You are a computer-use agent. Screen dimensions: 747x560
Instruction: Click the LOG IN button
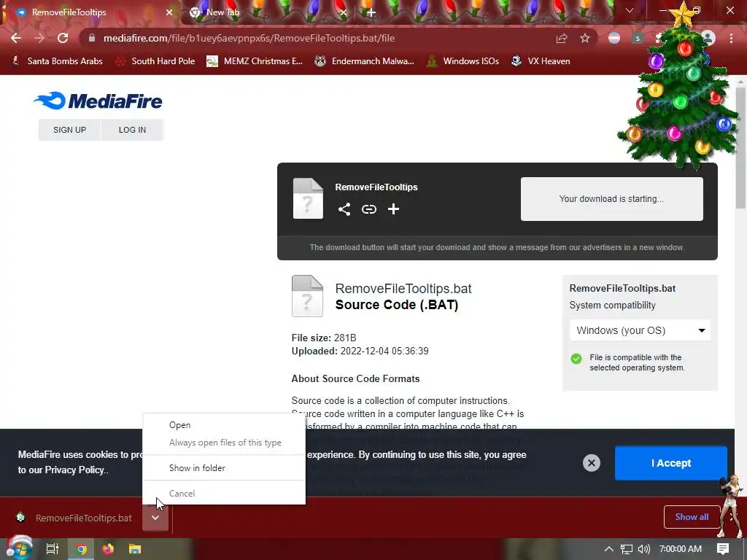(x=132, y=130)
